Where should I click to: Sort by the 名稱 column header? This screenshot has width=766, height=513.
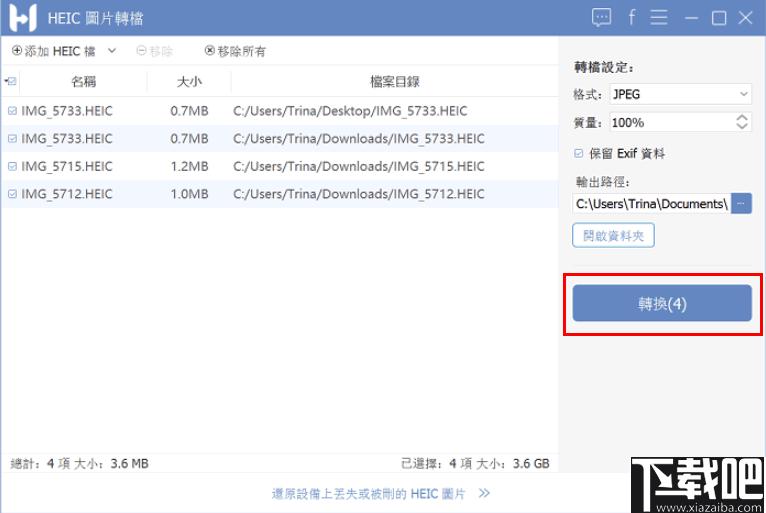84,81
